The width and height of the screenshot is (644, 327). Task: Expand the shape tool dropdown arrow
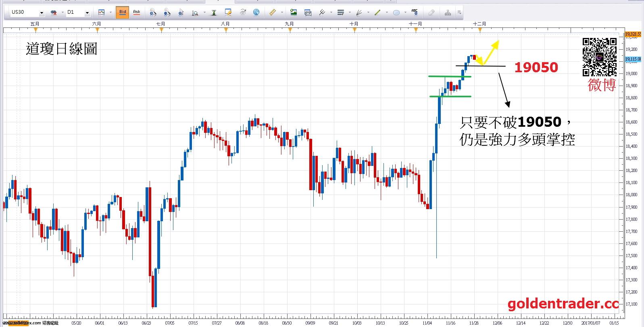405,13
